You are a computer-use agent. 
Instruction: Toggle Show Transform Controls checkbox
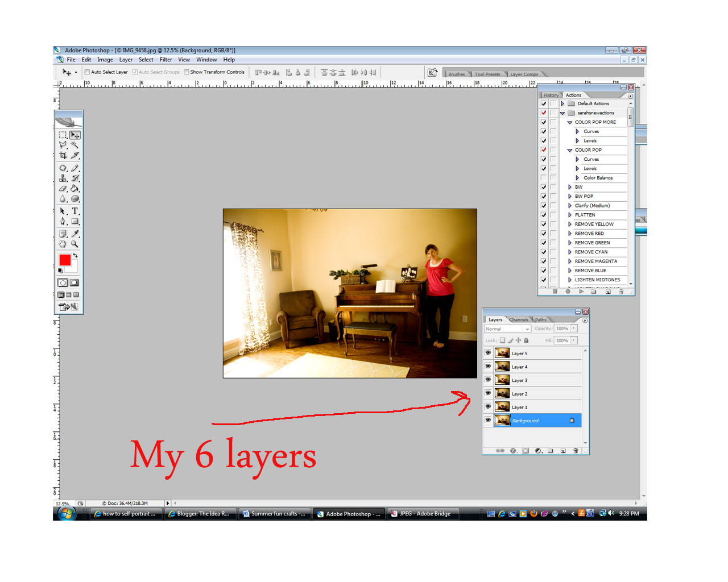187,72
